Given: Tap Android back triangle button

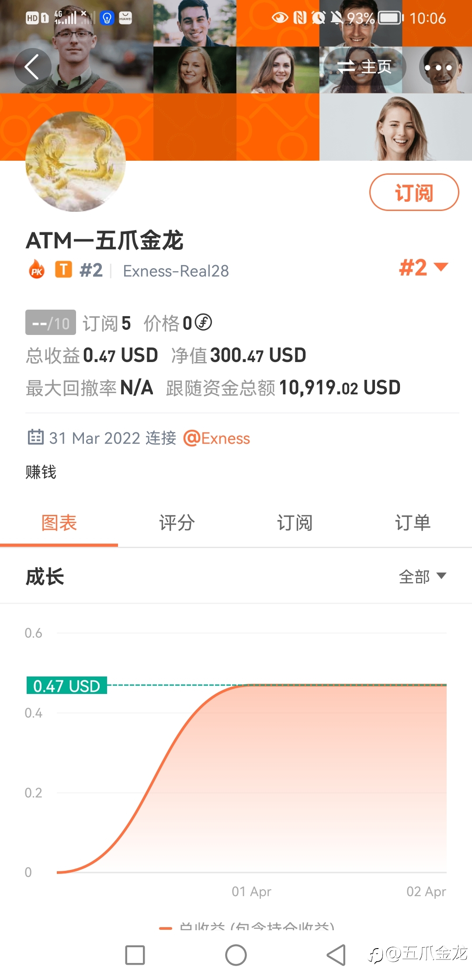Looking at the screenshot, I should coord(336,955).
